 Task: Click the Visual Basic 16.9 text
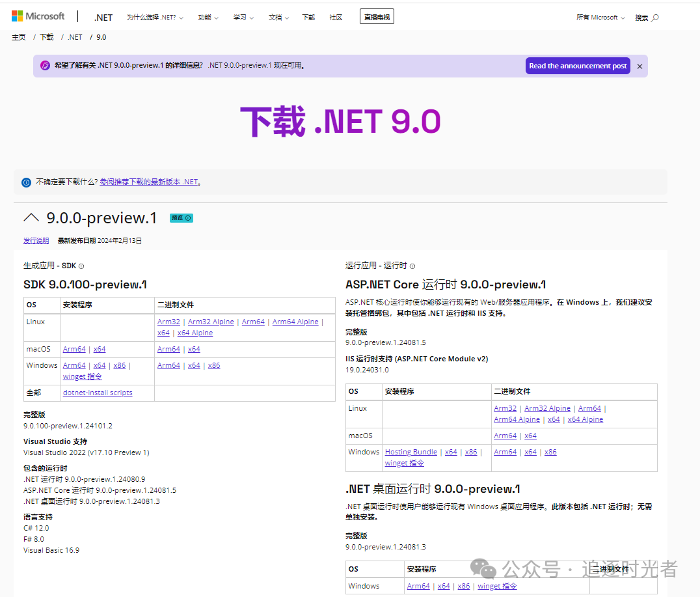[x=51, y=551]
